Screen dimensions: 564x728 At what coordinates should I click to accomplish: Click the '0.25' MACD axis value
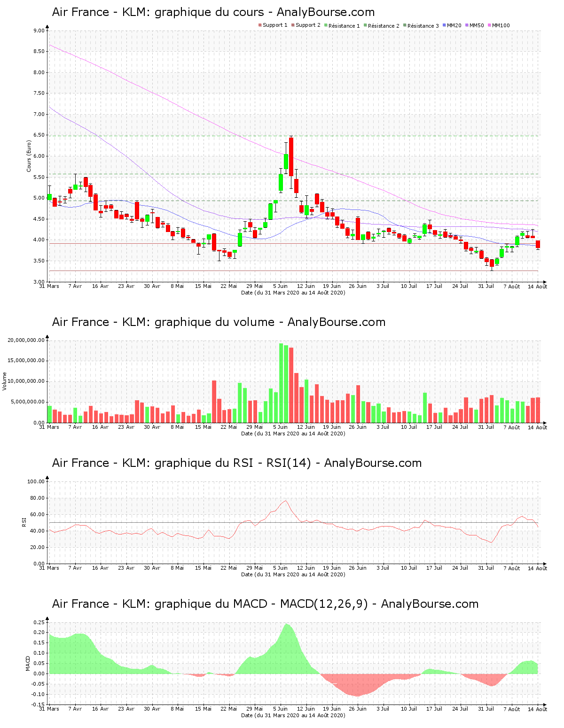pos(39,622)
